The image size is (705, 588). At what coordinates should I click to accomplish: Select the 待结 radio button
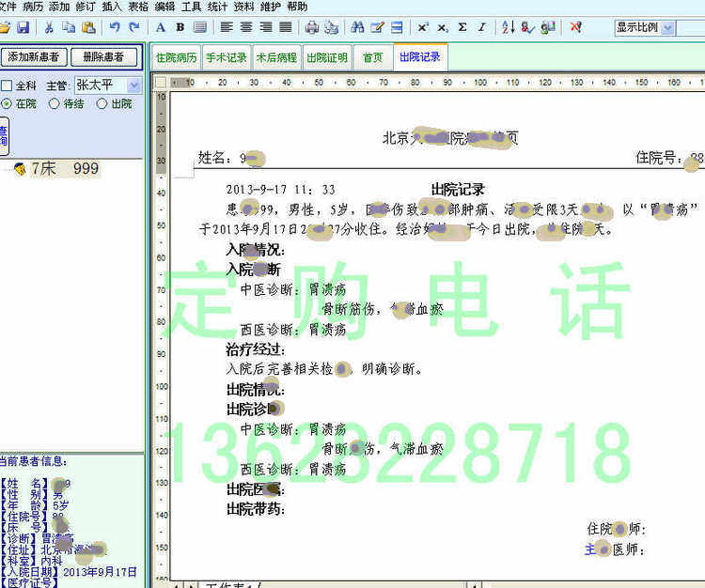click(x=54, y=103)
